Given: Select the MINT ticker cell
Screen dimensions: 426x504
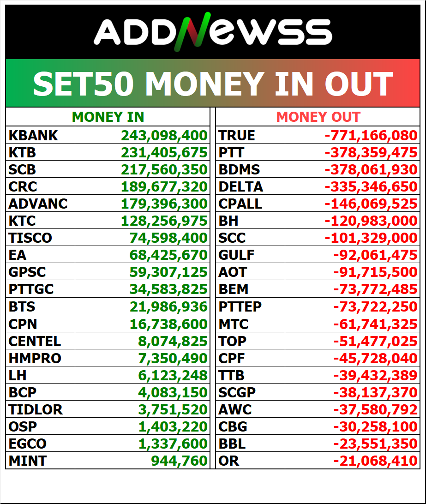Looking at the screenshot, I should point(28,460).
